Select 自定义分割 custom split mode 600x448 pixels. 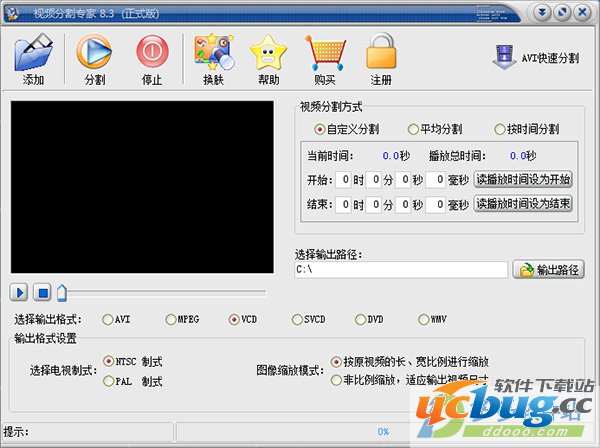(346, 129)
